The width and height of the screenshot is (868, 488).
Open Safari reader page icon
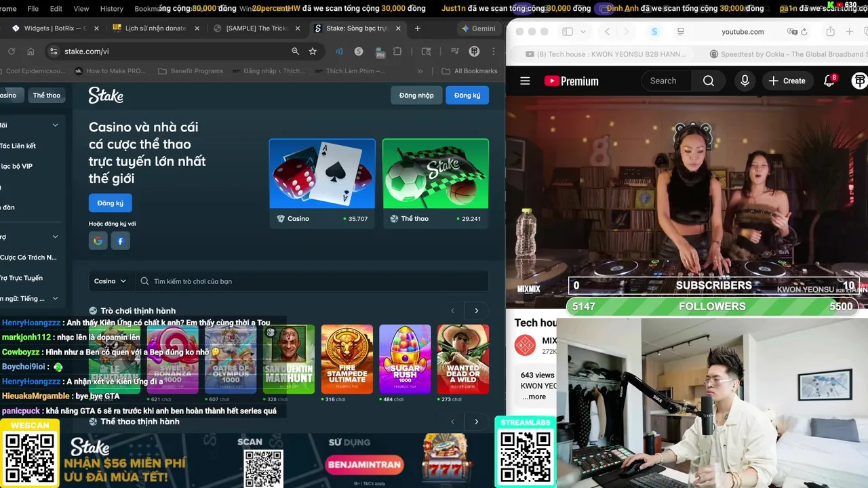coord(681,32)
